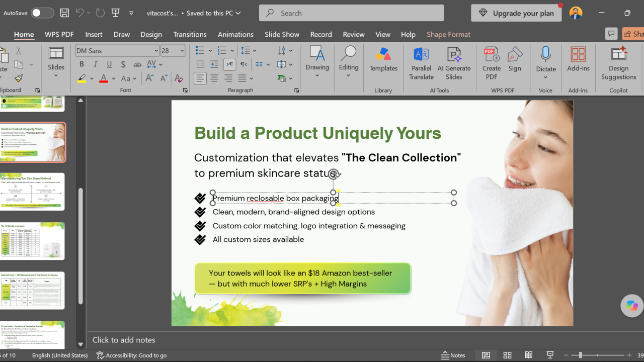Click the Search input box
Image resolution: width=644 pixels, height=362 pixels.
click(x=352, y=13)
